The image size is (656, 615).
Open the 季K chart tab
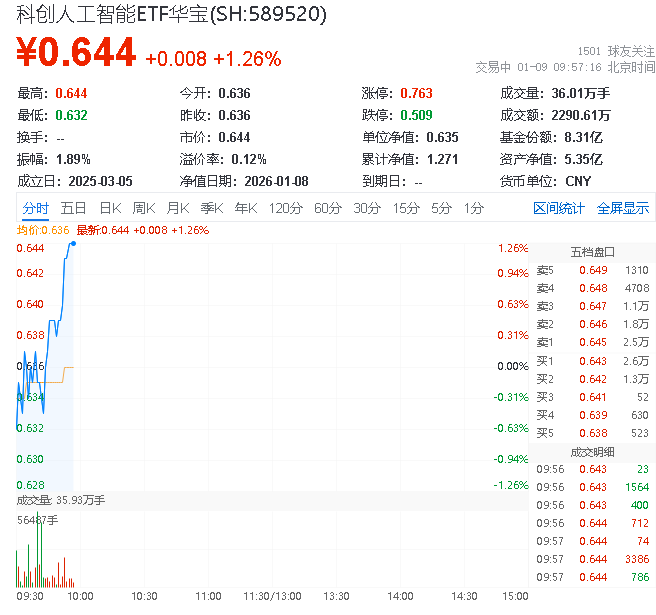[x=212, y=208]
